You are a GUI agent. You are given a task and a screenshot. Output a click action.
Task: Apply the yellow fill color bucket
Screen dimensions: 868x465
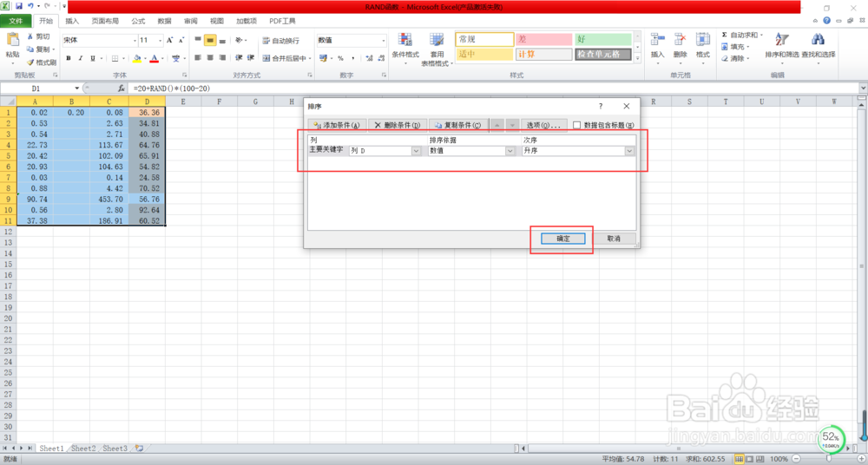tap(137, 58)
